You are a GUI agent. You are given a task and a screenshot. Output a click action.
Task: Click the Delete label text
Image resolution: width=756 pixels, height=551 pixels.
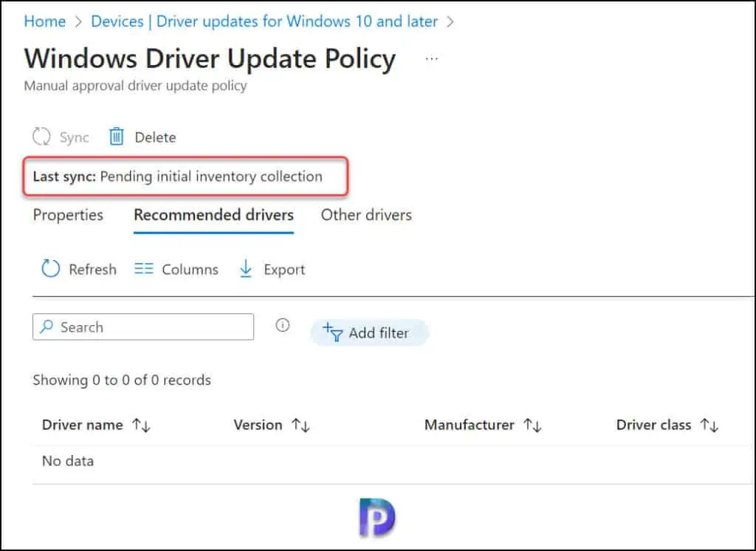[155, 137]
